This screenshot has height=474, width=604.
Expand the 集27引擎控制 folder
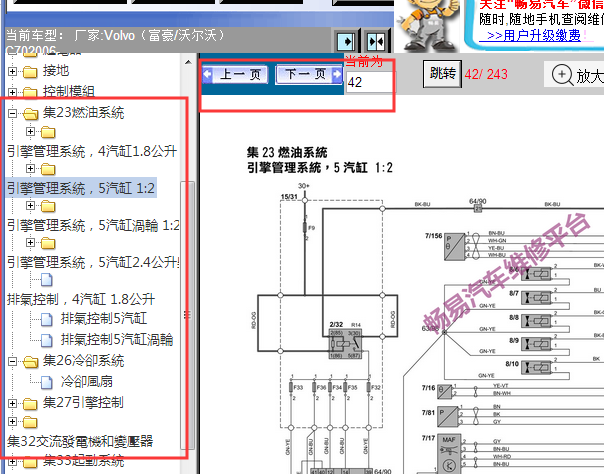pyautogui.click(x=12, y=403)
